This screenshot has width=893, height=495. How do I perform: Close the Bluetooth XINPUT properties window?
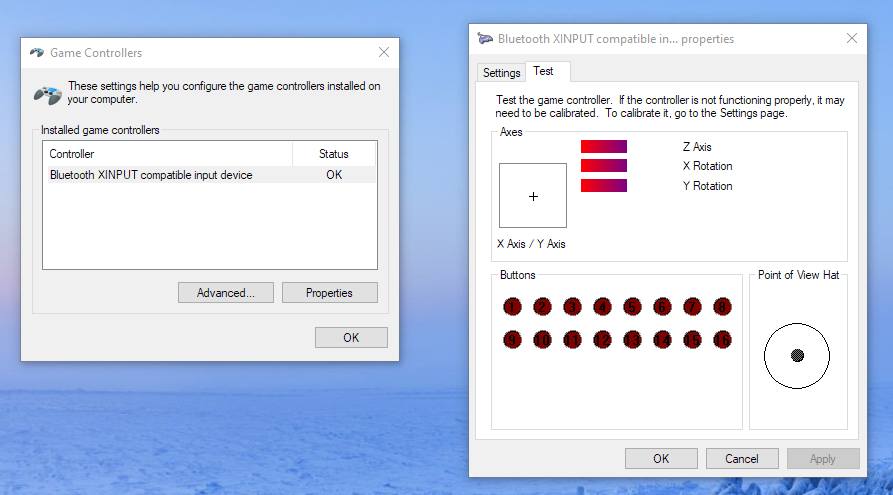[851, 38]
